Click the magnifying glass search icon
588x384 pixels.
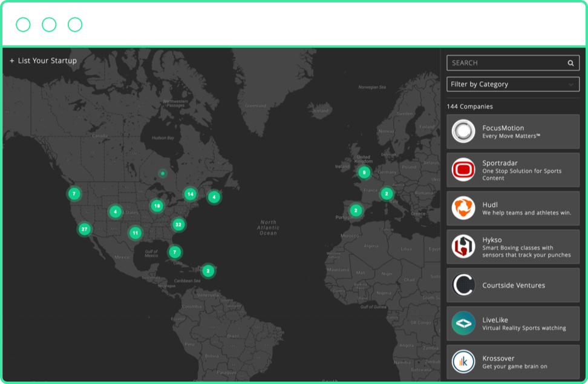pos(570,63)
